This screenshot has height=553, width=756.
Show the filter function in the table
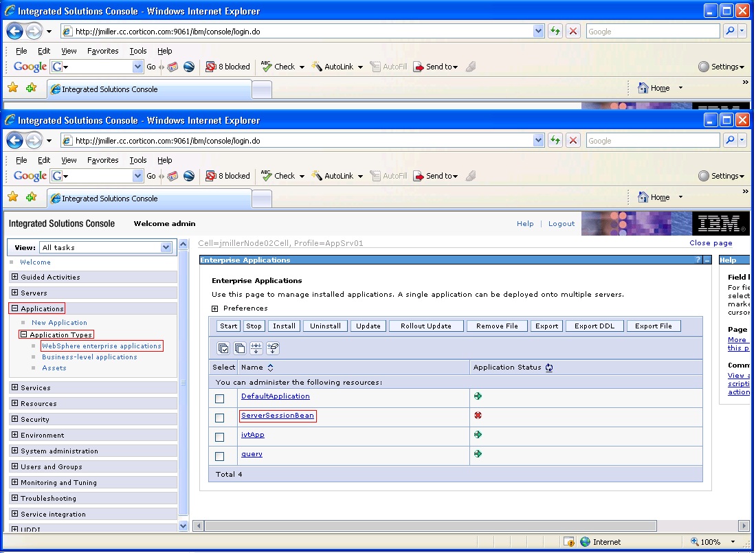[x=256, y=348]
